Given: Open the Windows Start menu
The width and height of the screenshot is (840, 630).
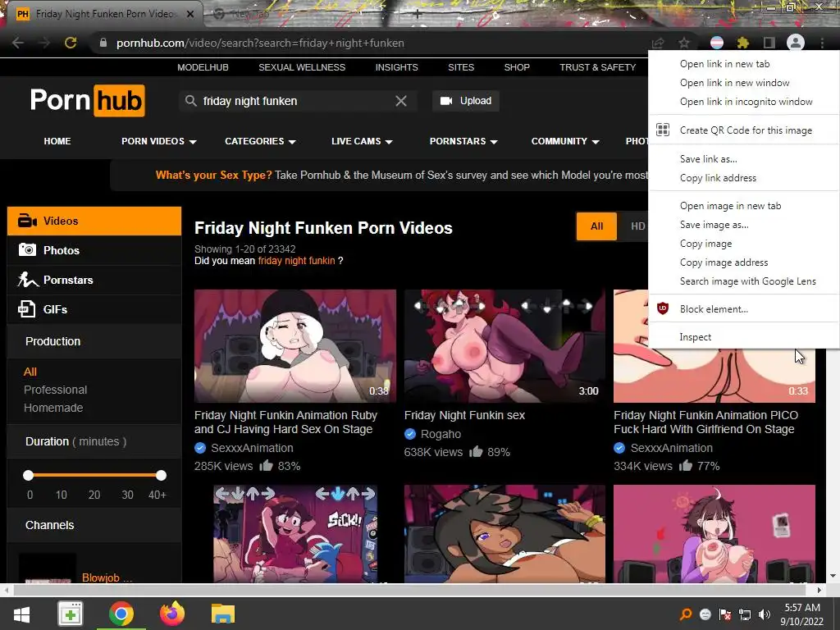Looking at the screenshot, I should pos(21,614).
